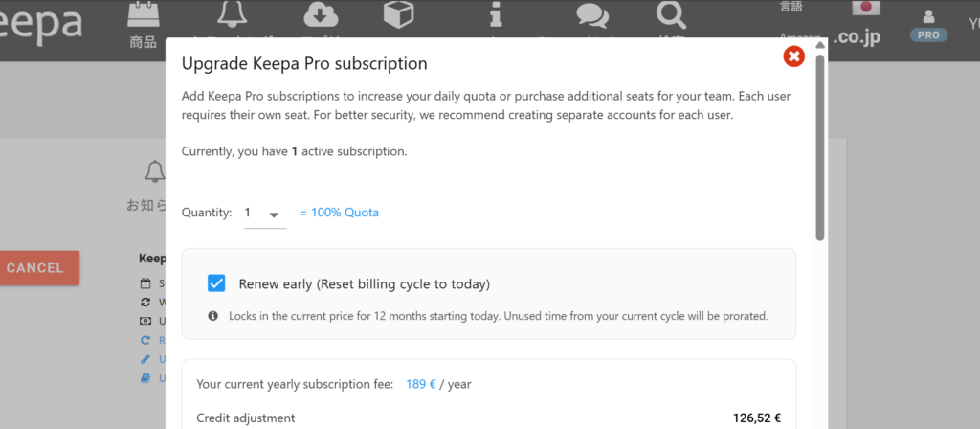Screen dimensions: 980x429
Task: Click the 3D box icon in navigation
Action: coord(398,14)
